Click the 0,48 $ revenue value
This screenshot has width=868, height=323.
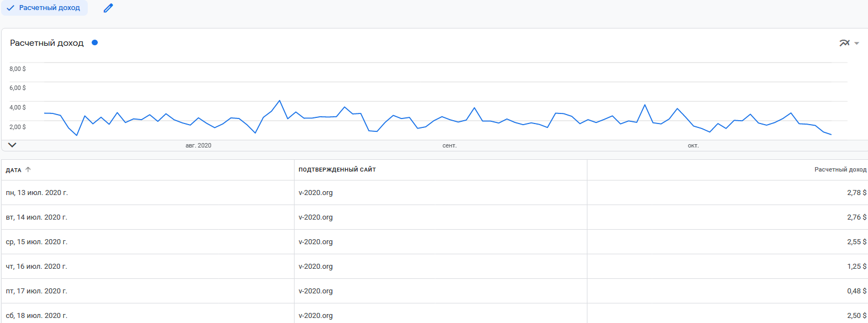856,291
